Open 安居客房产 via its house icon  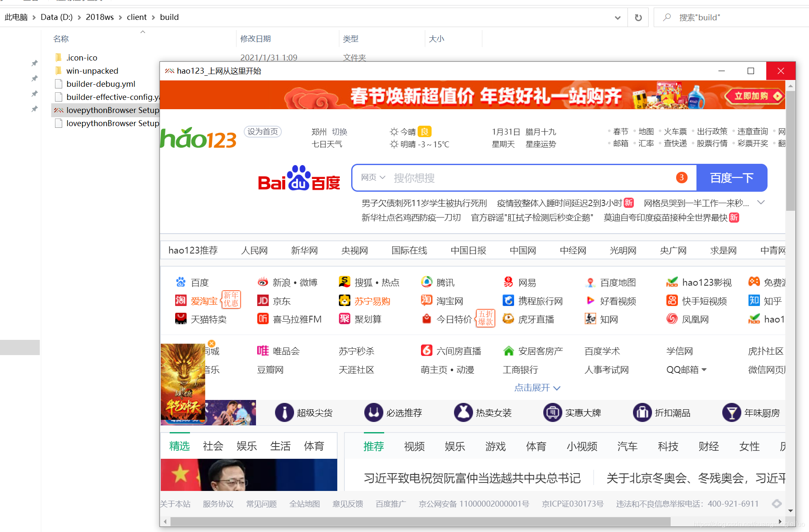(508, 350)
